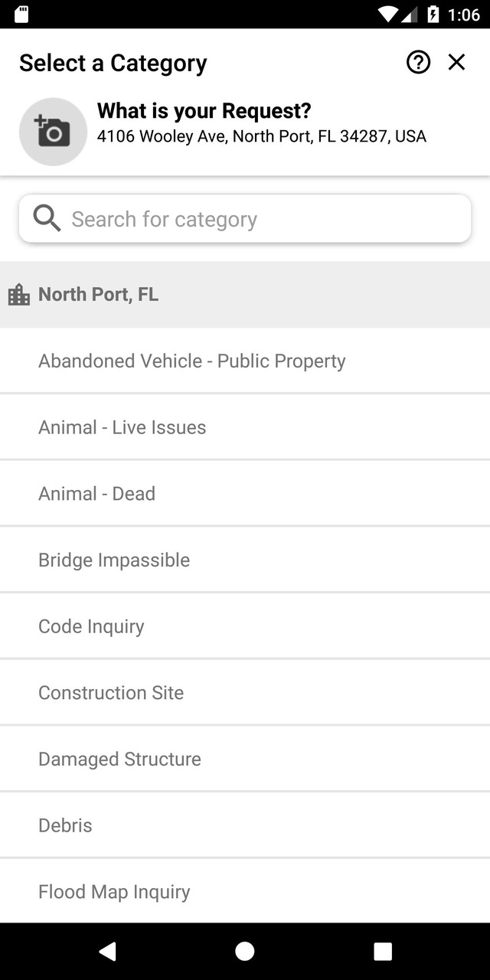Open recent apps with the square button
490x980 pixels.
click(382, 951)
